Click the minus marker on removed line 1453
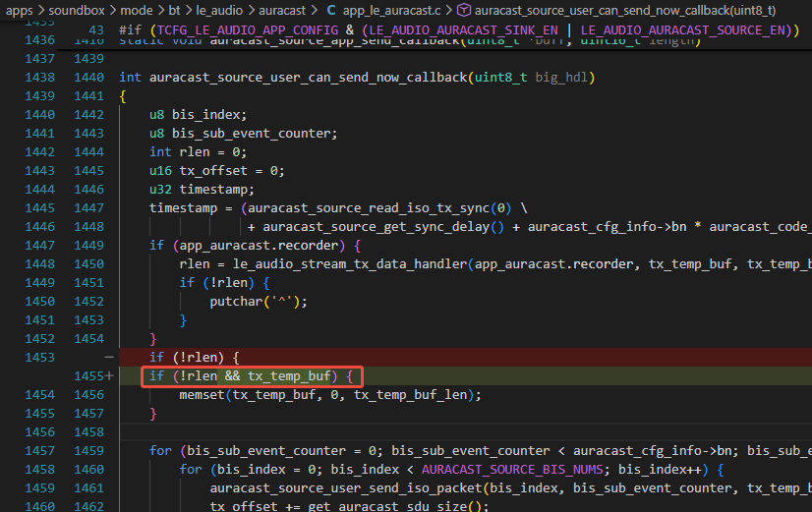812x512 pixels. click(x=109, y=357)
